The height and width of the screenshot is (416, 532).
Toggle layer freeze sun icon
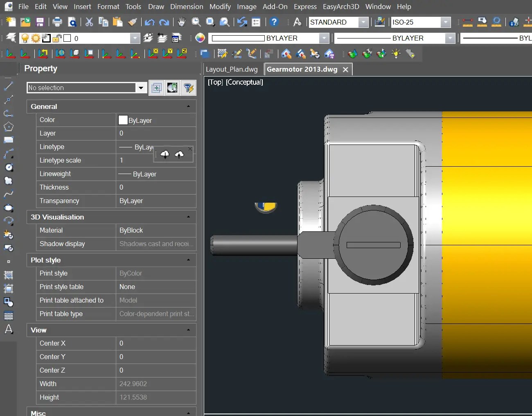click(36, 38)
